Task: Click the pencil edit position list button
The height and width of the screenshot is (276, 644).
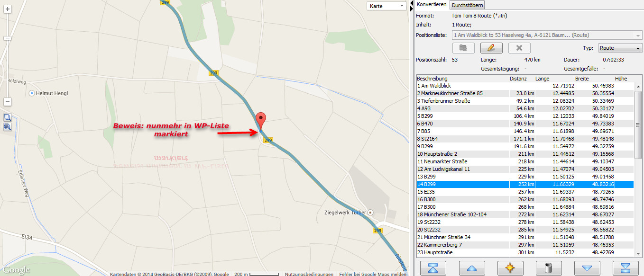Action: pyautogui.click(x=491, y=48)
